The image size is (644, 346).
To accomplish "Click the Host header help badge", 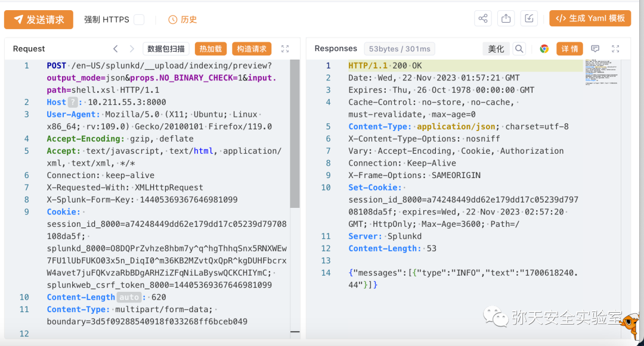I will pos(73,102).
